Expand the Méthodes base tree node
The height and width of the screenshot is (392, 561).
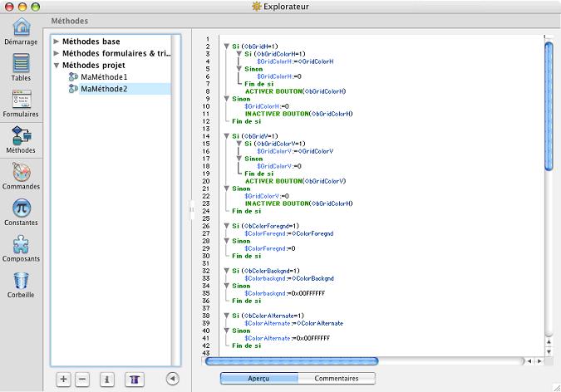(x=57, y=42)
